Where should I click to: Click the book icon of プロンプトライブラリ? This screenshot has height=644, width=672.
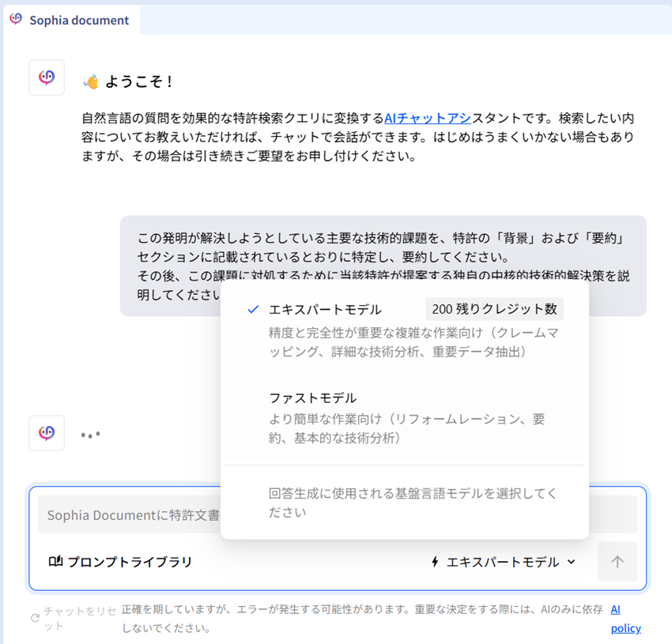[x=55, y=561]
